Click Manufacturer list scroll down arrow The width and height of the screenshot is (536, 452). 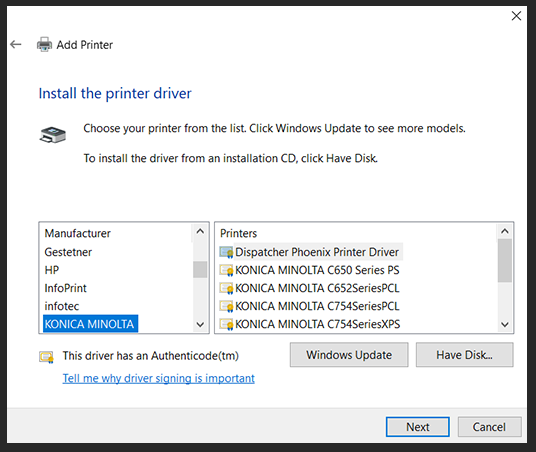point(200,324)
